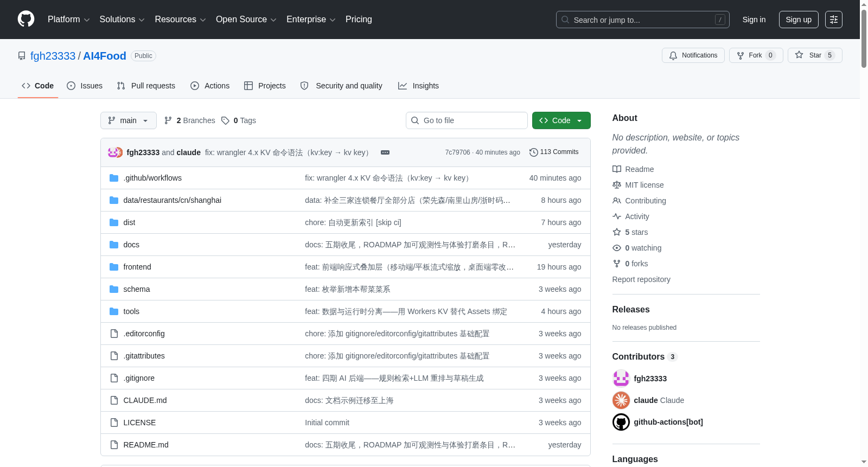Open the Enterprise dropdown
The height and width of the screenshot is (467, 868).
(311, 20)
